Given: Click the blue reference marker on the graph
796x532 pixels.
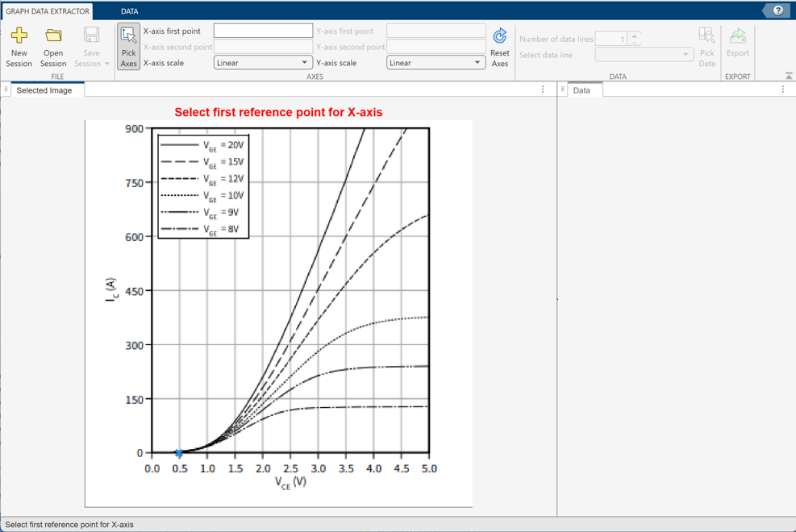Looking at the screenshot, I should pos(178,453).
